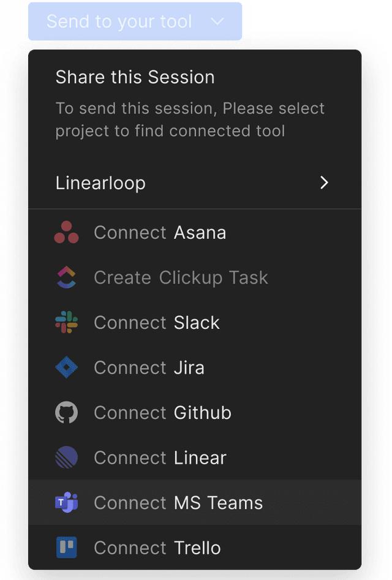Choose Create Clickup Task option
392x580 pixels.
coord(181,277)
